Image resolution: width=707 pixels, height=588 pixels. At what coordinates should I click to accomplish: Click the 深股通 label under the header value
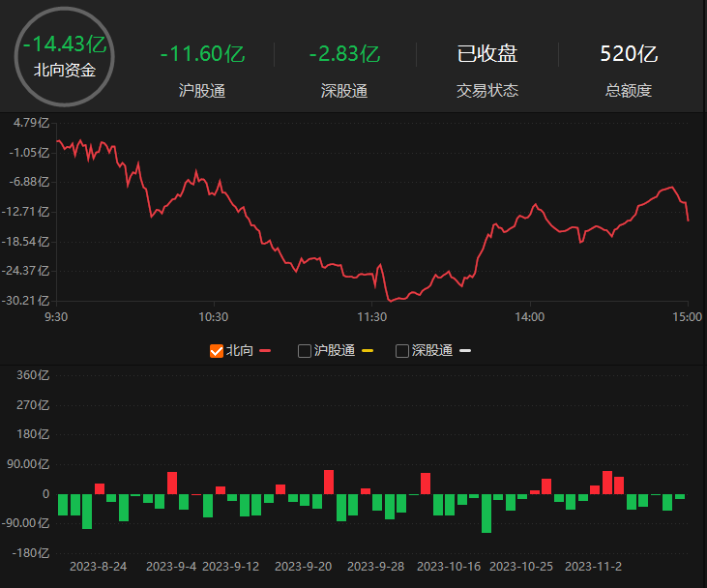344,91
